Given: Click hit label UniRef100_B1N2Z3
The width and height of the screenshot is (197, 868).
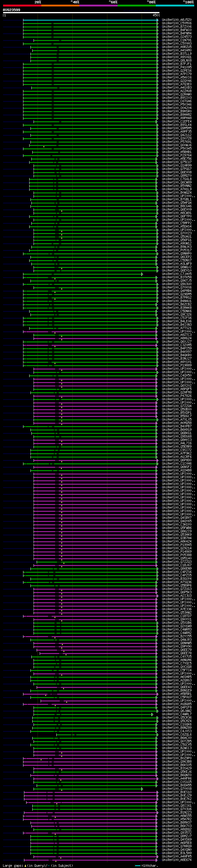Looking at the screenshot, I should 177,812.
